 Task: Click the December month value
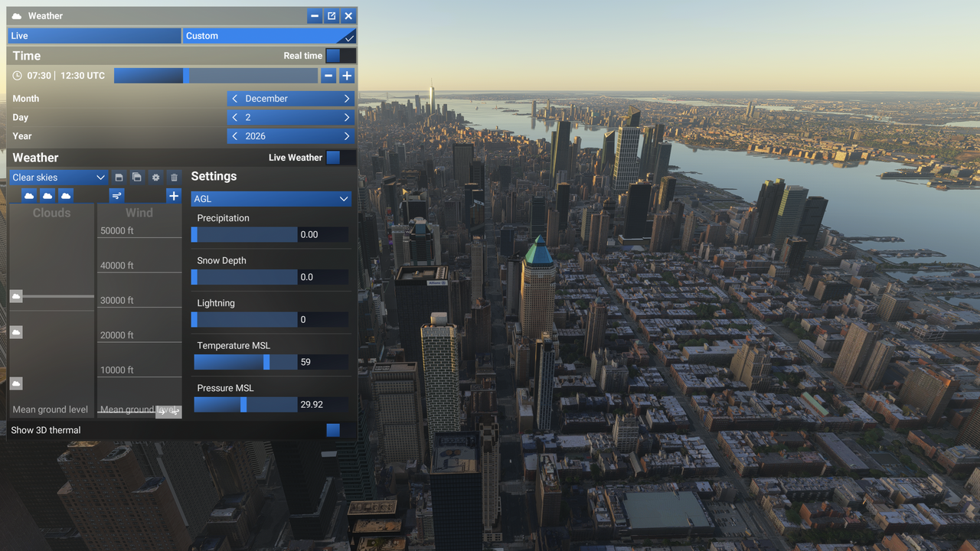pyautogui.click(x=266, y=99)
